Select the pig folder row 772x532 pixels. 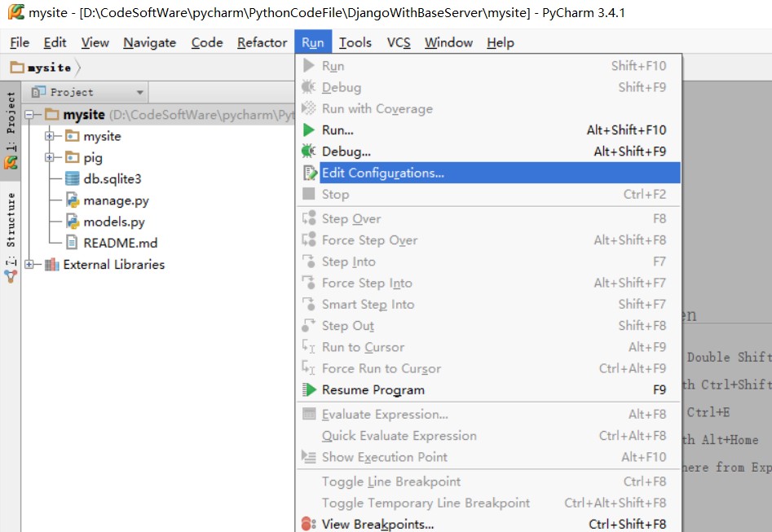tap(93, 157)
